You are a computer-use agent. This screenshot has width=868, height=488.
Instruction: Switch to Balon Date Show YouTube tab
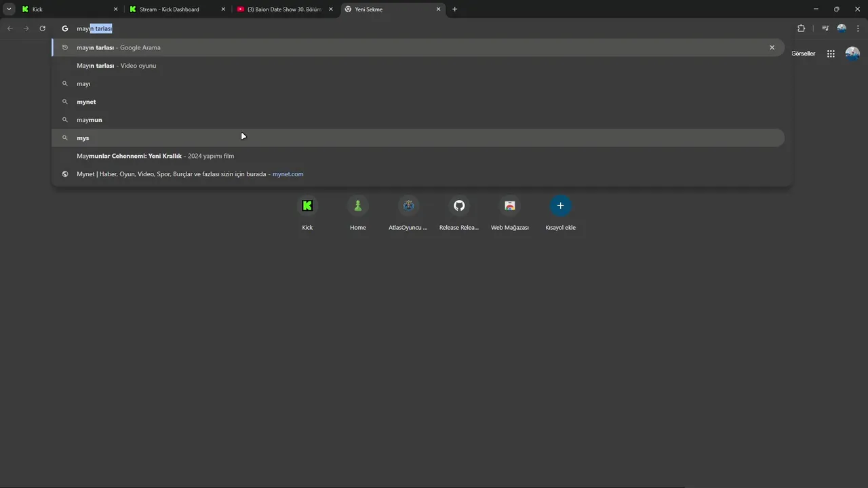click(x=285, y=9)
